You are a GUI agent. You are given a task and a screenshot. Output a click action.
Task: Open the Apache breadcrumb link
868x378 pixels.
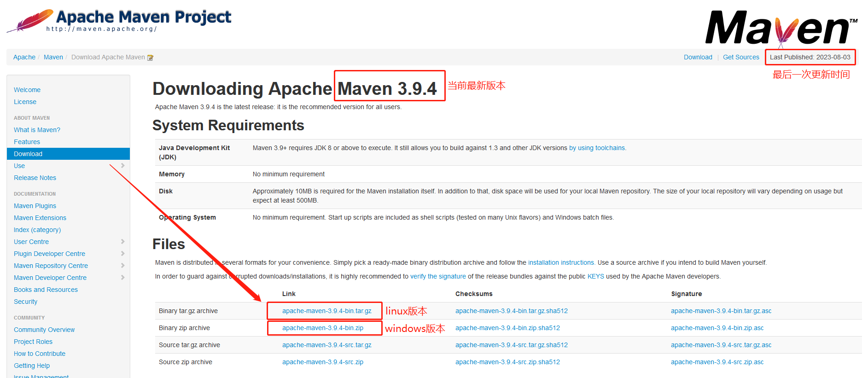[24, 57]
